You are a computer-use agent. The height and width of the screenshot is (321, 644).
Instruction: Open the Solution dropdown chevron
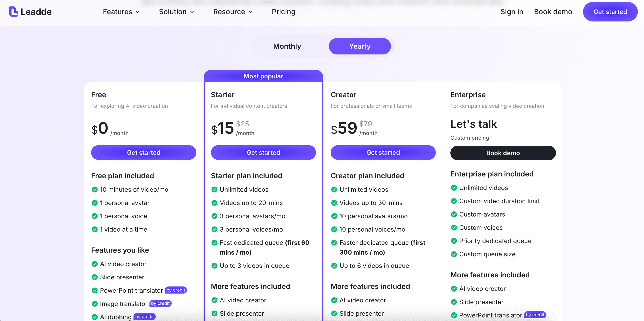pyautogui.click(x=192, y=12)
